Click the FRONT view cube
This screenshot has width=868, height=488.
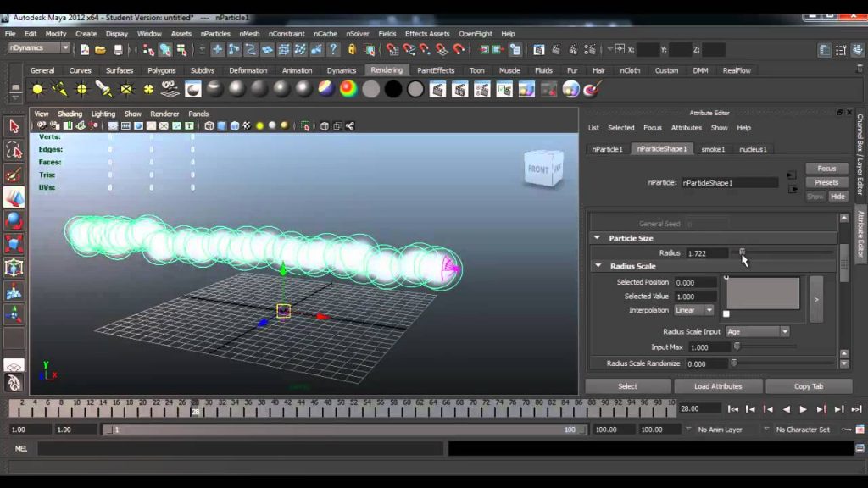click(x=538, y=169)
